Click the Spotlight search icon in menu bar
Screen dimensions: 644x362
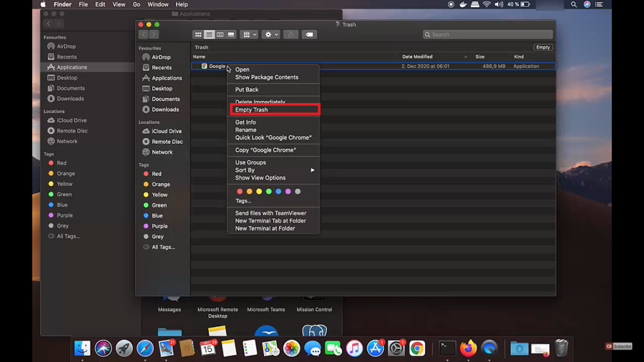pyautogui.click(x=574, y=4)
